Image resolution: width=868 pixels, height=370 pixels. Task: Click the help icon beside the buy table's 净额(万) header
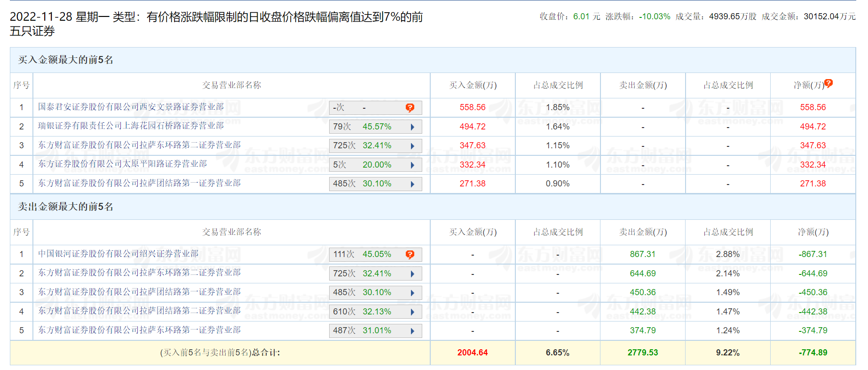click(x=829, y=83)
